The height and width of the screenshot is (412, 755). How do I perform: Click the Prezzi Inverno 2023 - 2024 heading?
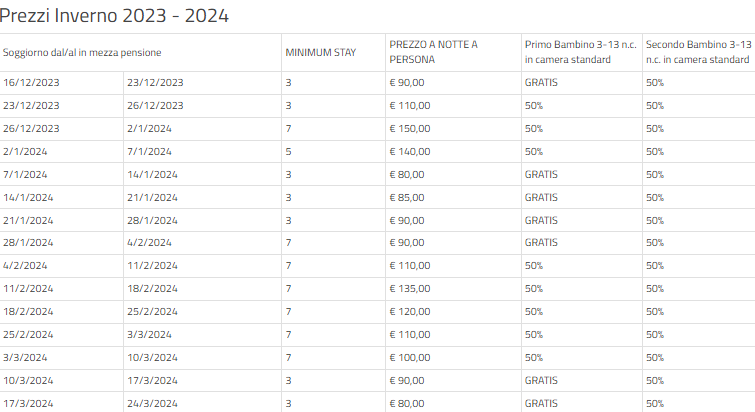[114, 15]
